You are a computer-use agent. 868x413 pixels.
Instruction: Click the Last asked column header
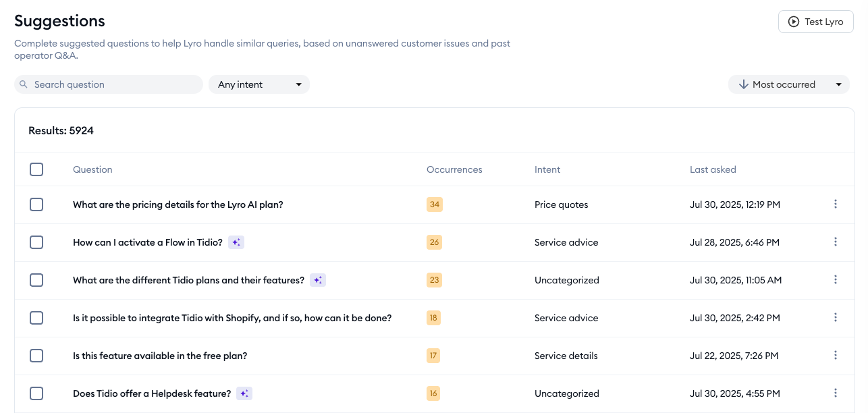[713, 169]
